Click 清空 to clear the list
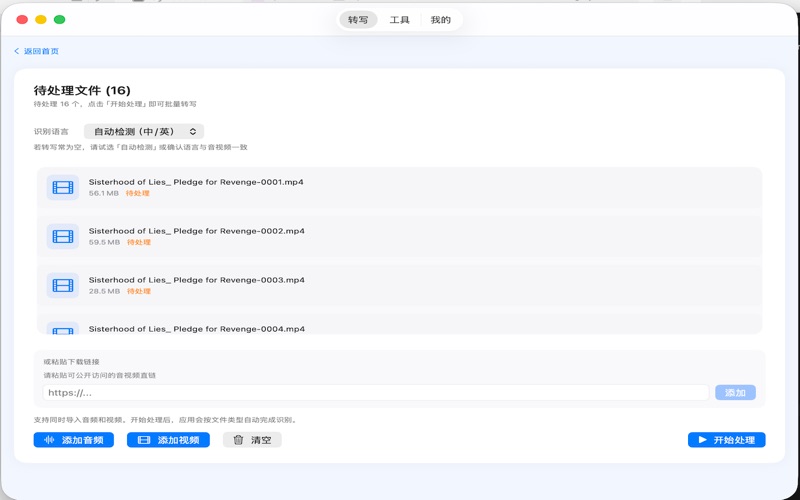800x500 pixels. 252,440
